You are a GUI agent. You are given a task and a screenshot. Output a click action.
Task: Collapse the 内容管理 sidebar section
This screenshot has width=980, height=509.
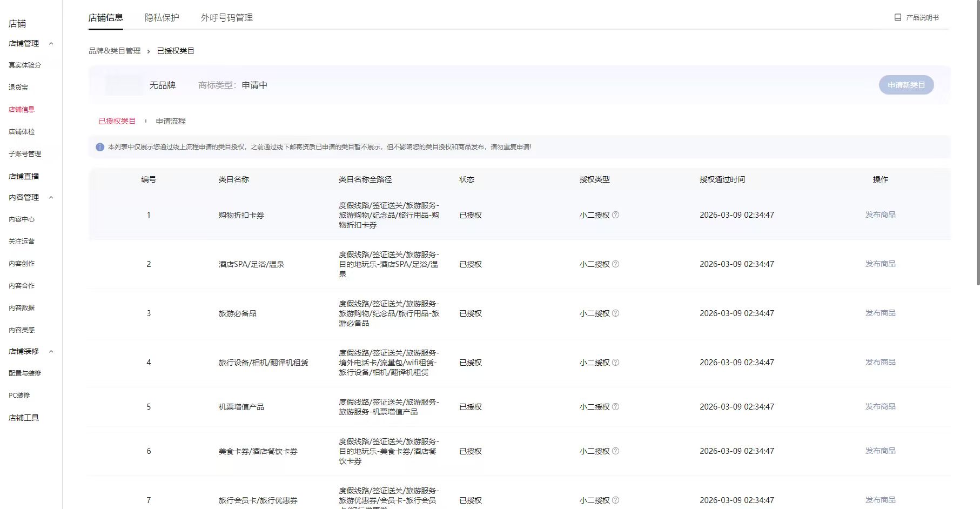pyautogui.click(x=51, y=198)
